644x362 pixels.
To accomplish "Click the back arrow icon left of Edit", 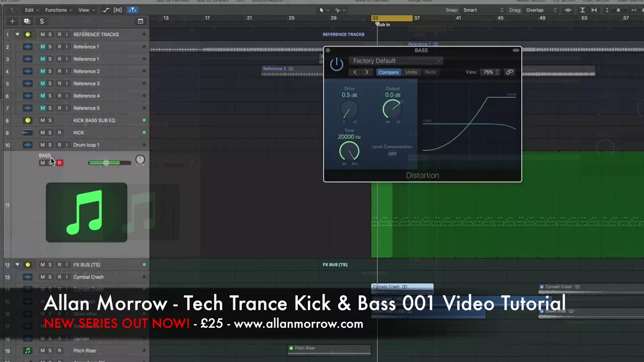I will coord(13,10).
